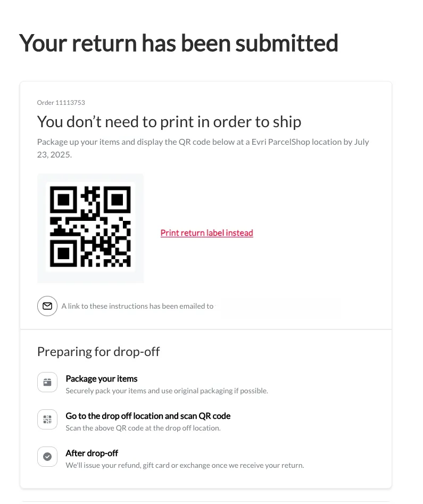
Task: Click the envelope email icon
Action: click(47, 306)
